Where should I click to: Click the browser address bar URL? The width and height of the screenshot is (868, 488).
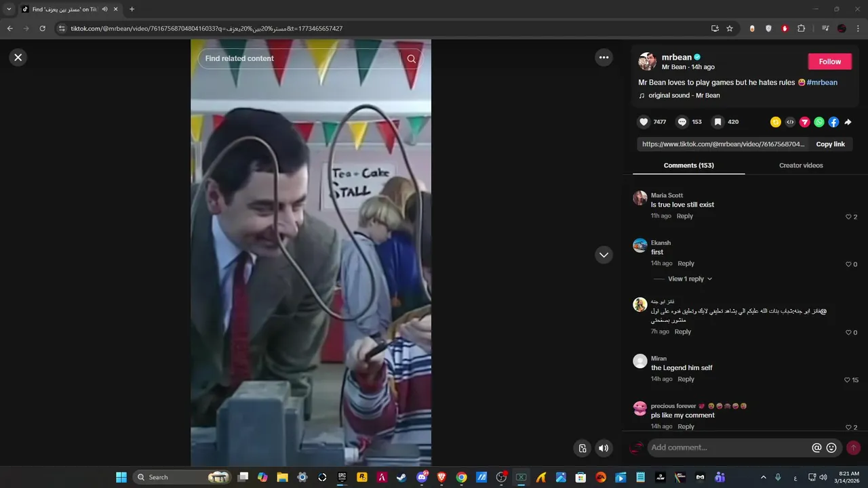pos(207,28)
